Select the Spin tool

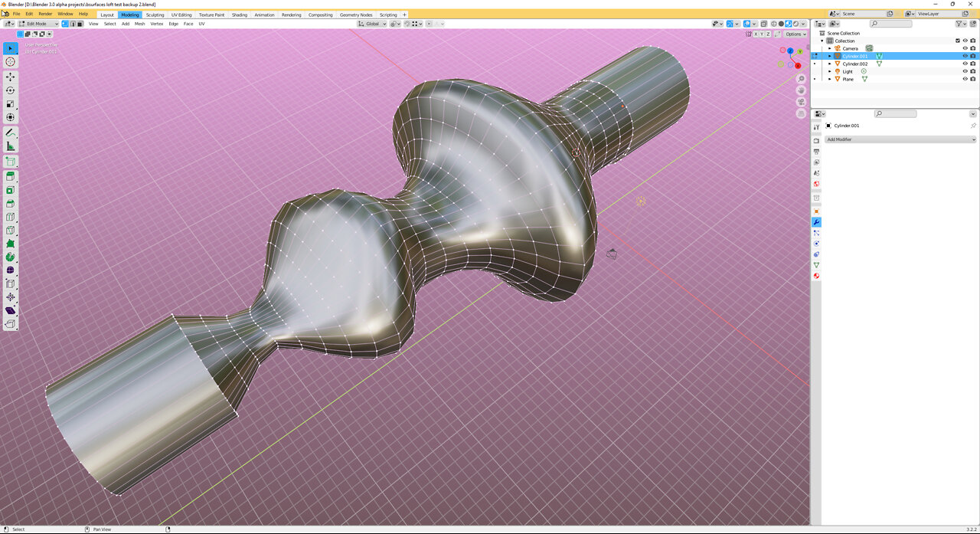(11, 257)
